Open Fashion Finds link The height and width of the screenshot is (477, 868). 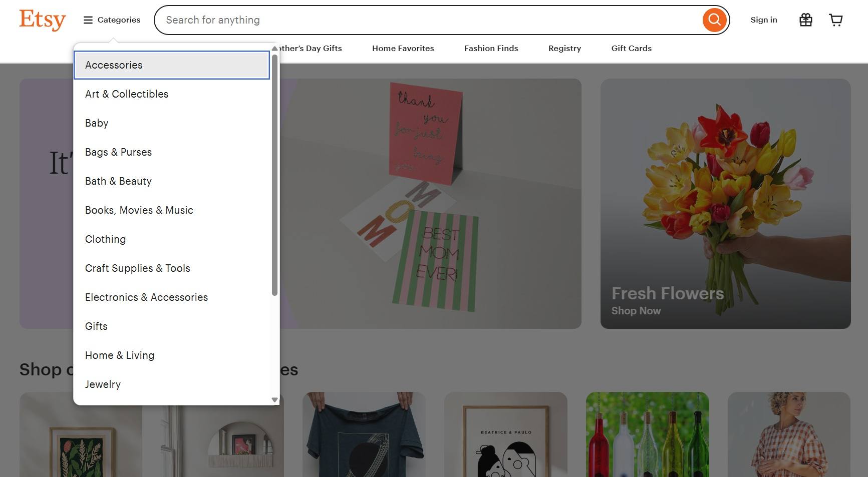coord(491,49)
